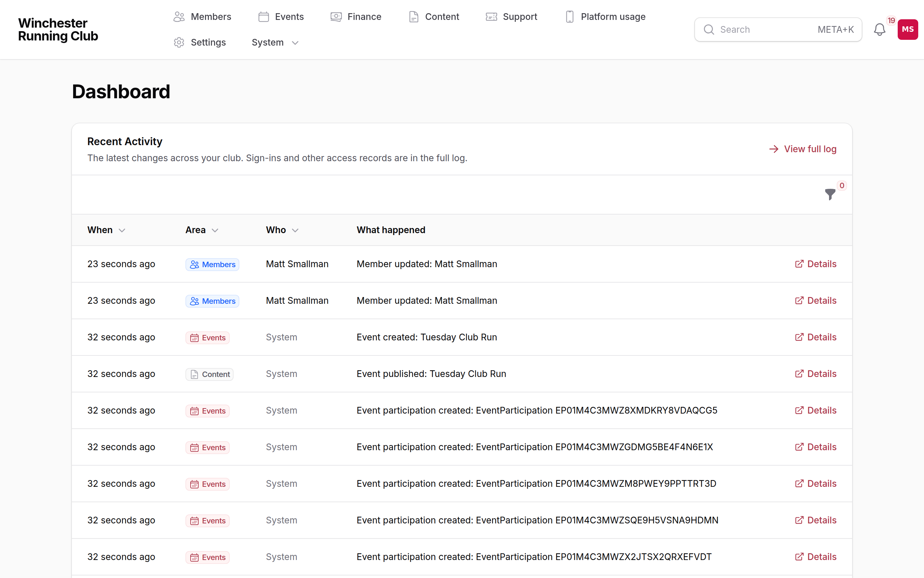Click the Platform usage phone icon

pos(570,17)
